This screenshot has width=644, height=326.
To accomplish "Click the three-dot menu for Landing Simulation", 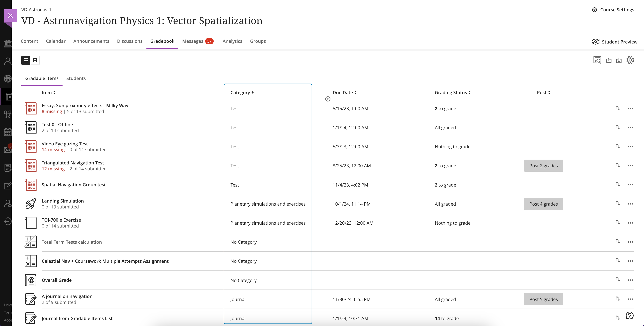I will click(630, 204).
